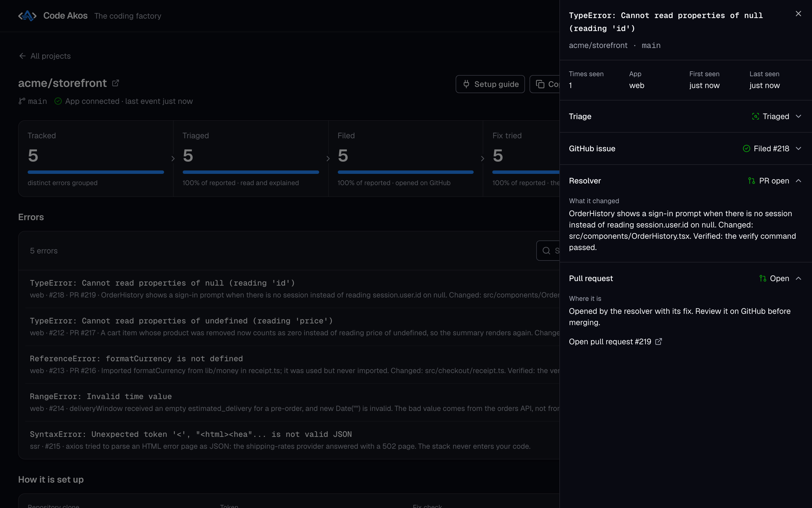Click the Errors section heading
812x508 pixels.
(x=31, y=217)
